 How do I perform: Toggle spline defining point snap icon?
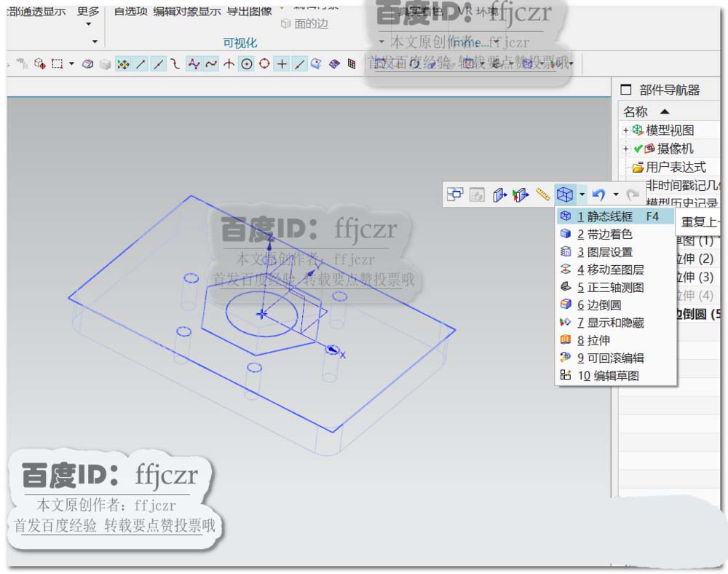click(211, 64)
